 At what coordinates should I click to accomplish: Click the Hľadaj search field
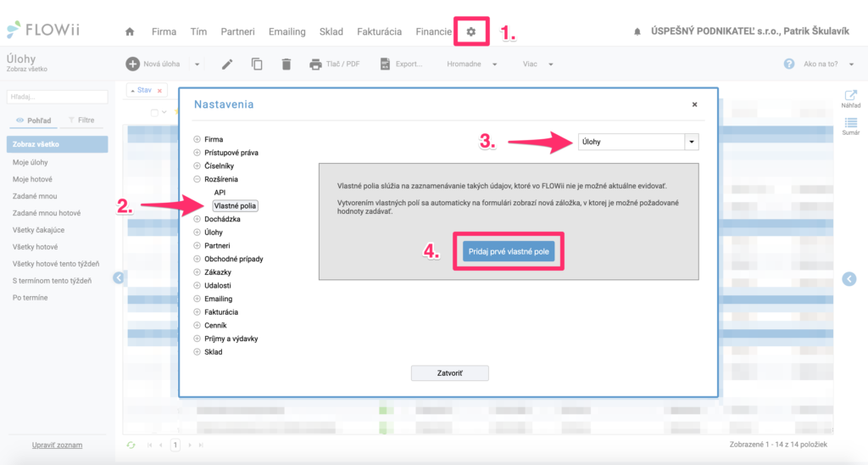[57, 97]
